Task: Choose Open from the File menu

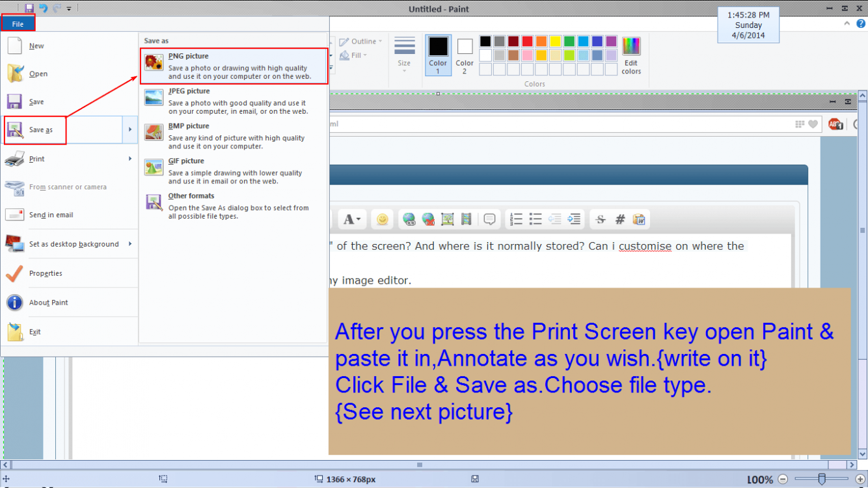Action: [x=69, y=74]
